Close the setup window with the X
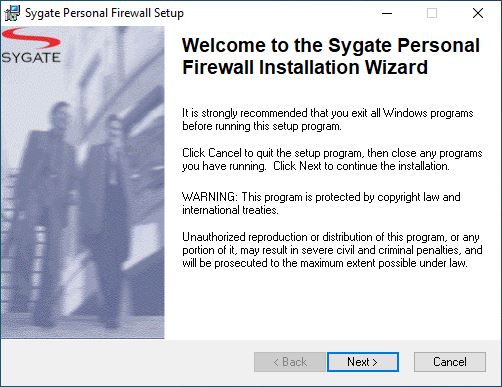The width and height of the screenshot is (502, 387). tap(478, 13)
